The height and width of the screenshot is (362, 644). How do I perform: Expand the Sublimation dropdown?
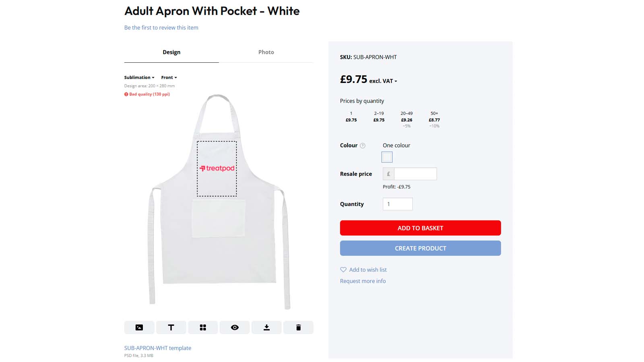point(139,77)
